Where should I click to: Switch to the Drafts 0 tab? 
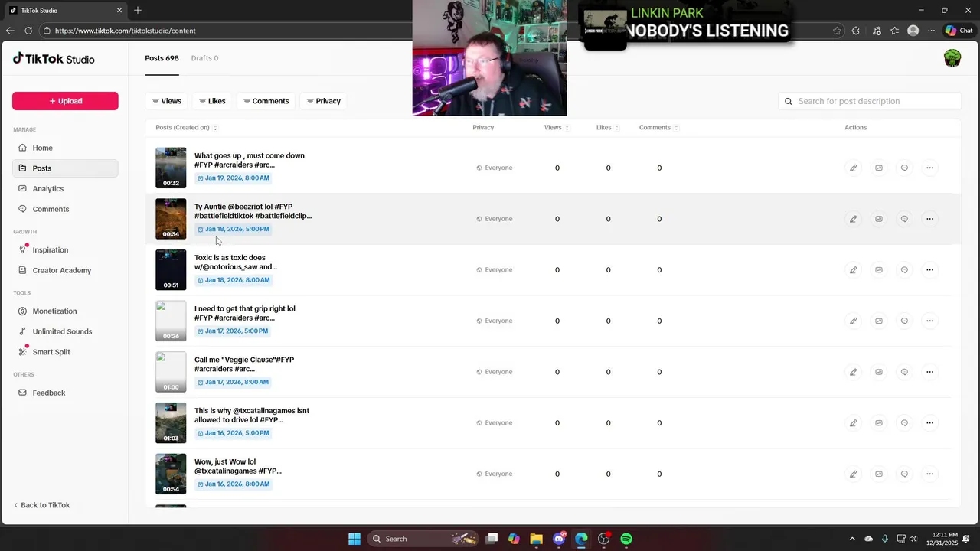point(204,58)
